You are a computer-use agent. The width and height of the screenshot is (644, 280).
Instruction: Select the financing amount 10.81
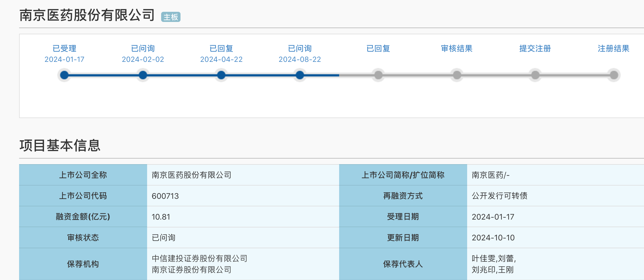161,217
